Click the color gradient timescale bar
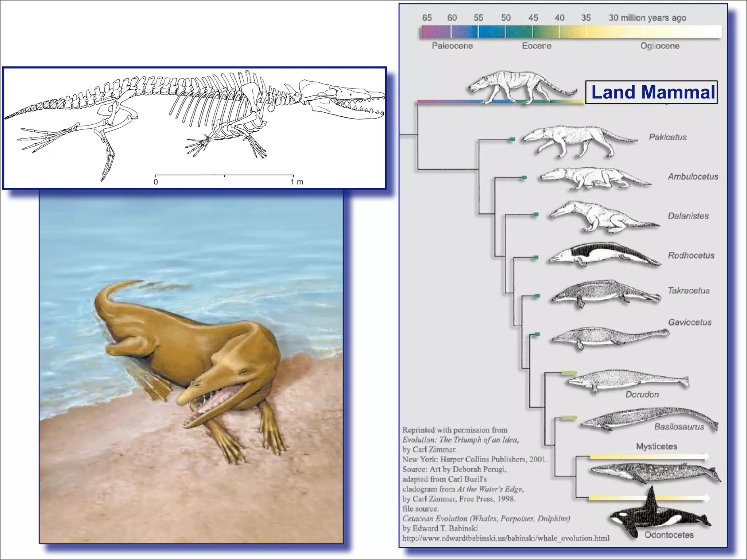This screenshot has height=560, width=747. (571, 32)
